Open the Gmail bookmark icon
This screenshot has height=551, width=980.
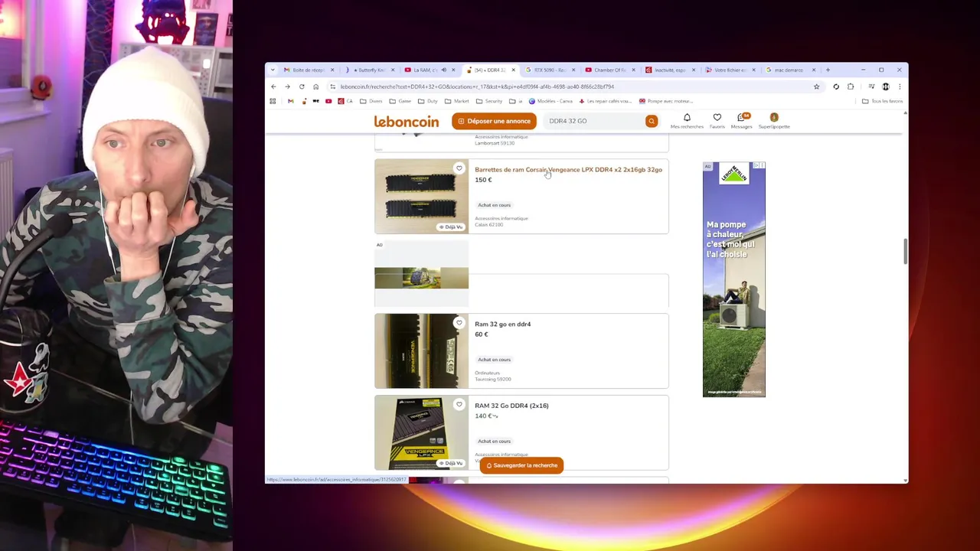290,101
